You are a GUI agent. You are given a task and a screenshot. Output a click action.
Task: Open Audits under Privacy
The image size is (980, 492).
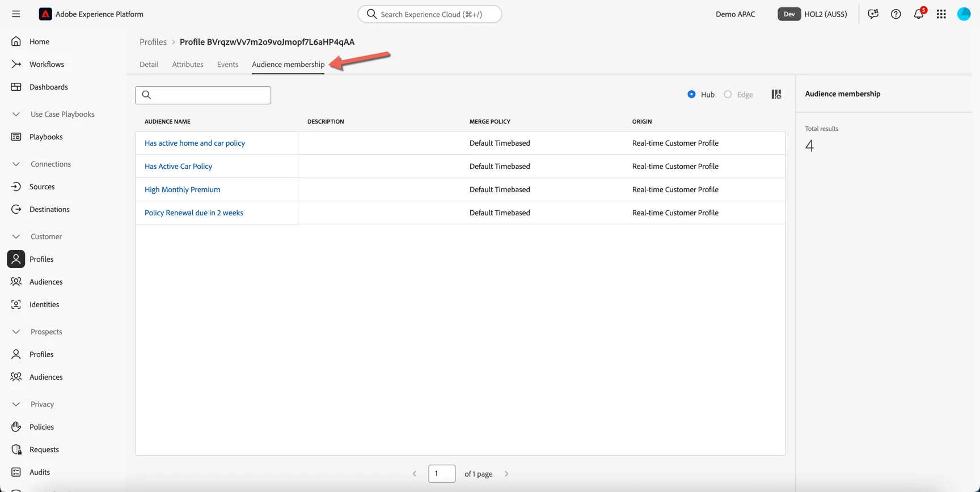40,472
